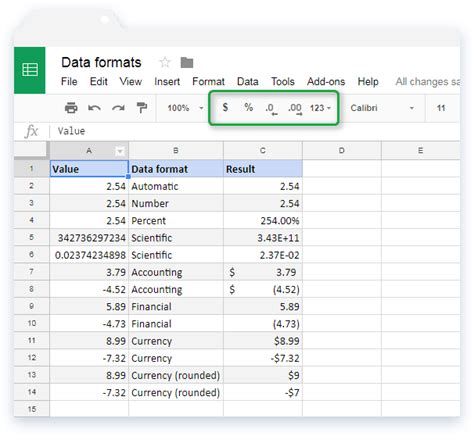
Task: Star the Data formats document
Action: click(x=165, y=62)
